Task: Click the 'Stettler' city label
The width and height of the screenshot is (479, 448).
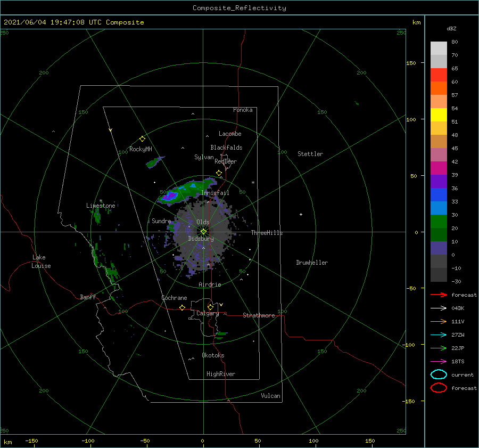Action: pyautogui.click(x=310, y=154)
